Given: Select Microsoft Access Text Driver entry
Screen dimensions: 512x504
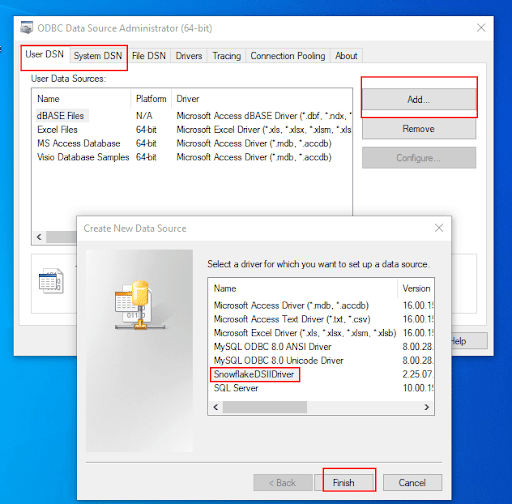Looking at the screenshot, I should [292, 319].
